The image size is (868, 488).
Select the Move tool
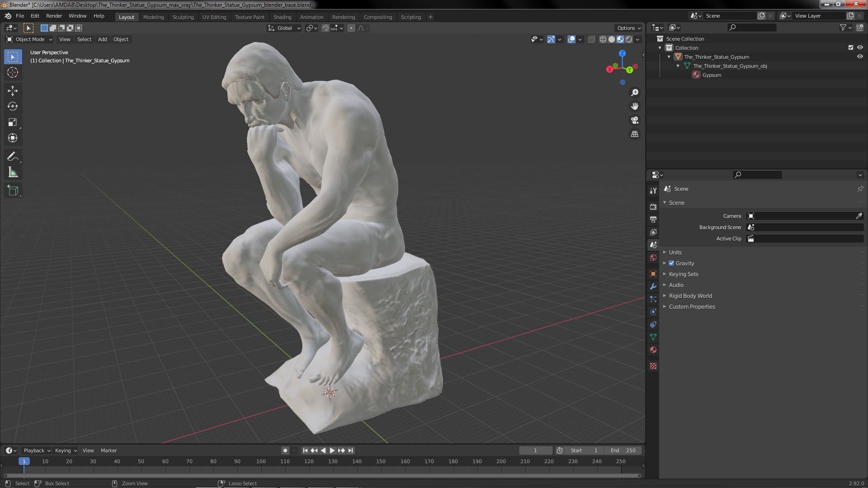[13, 91]
